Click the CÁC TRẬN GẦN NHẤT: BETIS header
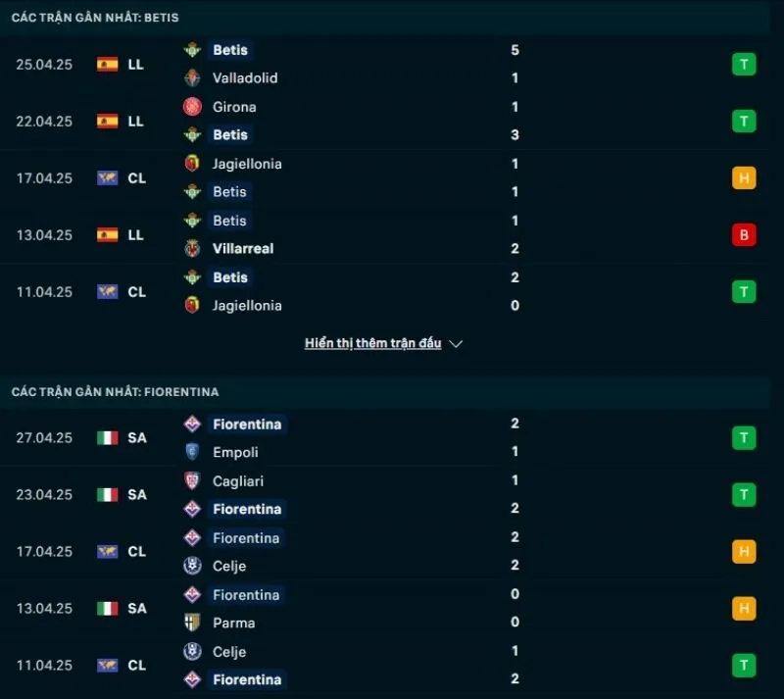 95,17
